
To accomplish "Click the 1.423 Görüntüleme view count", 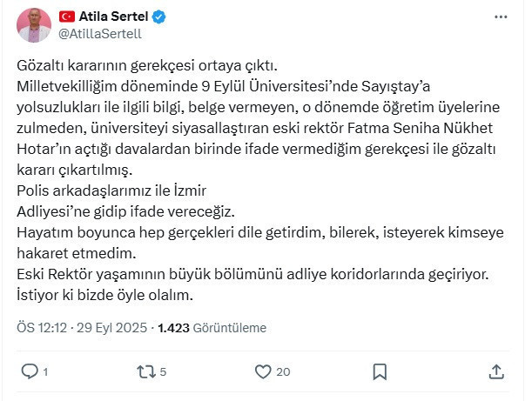I will (x=211, y=328).
